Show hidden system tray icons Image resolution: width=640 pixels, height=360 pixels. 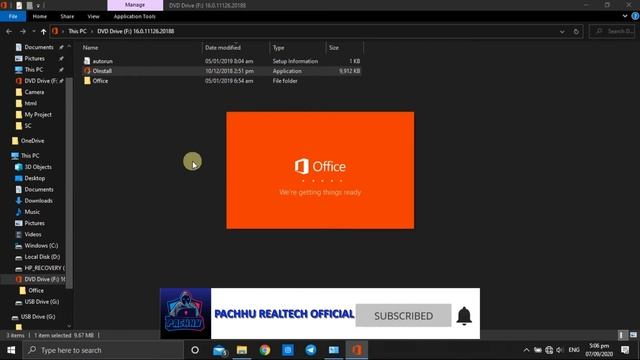pyautogui.click(x=526, y=350)
